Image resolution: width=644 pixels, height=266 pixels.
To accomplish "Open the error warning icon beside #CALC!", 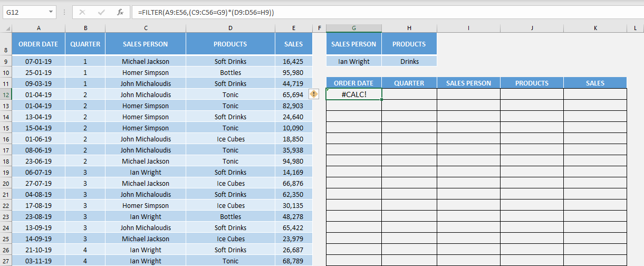I will pyautogui.click(x=314, y=94).
